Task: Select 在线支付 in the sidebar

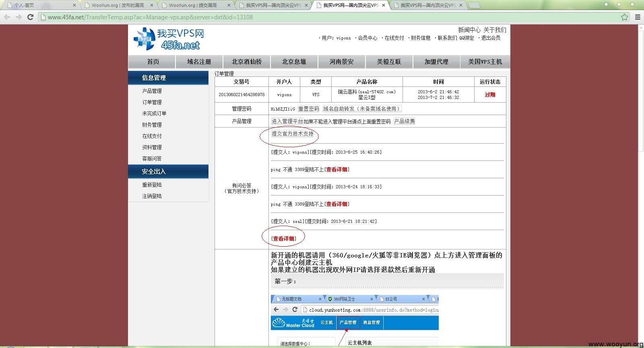Action: coord(152,136)
